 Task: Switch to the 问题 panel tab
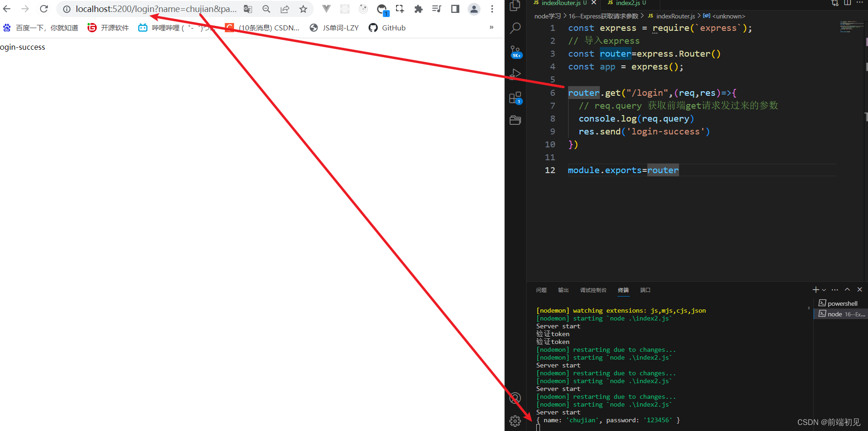click(x=541, y=290)
